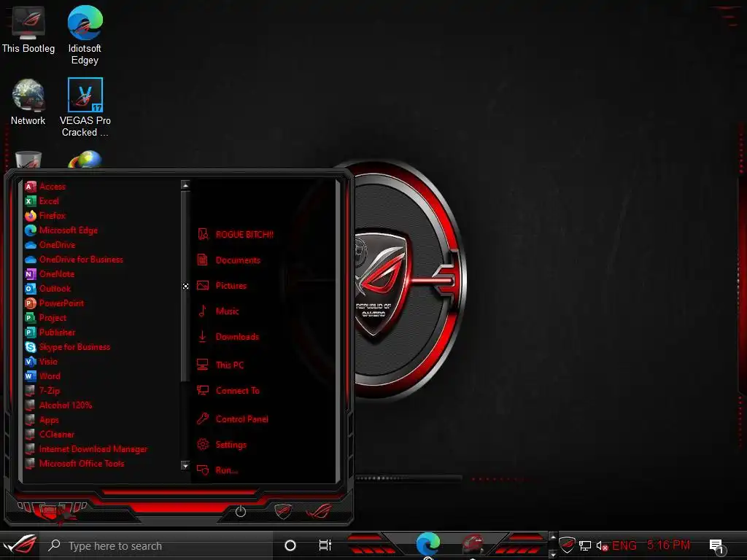Open OneDrive for Business entry
The width and height of the screenshot is (747, 560).
coord(74,260)
